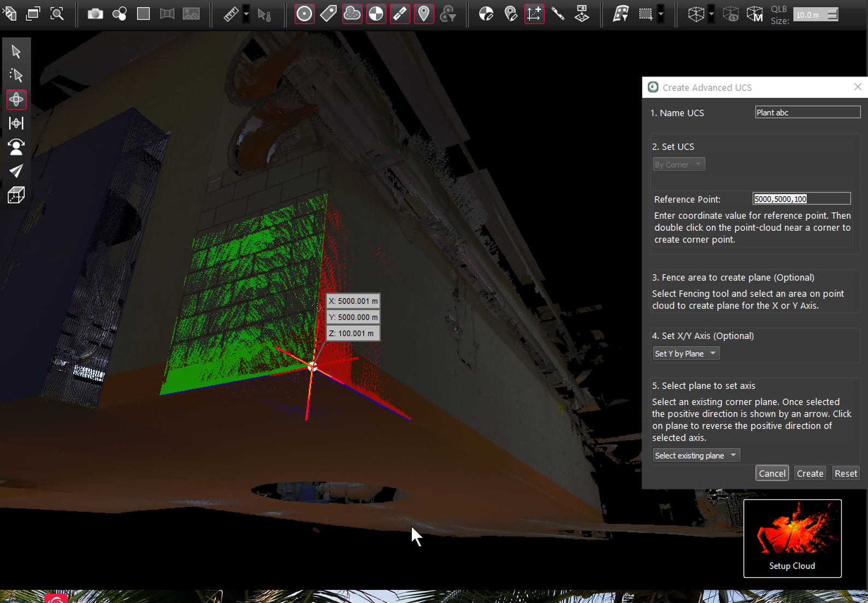Screen dimensions: 868x603
Task: Activate the orbit navigation mode
Action: [16, 99]
